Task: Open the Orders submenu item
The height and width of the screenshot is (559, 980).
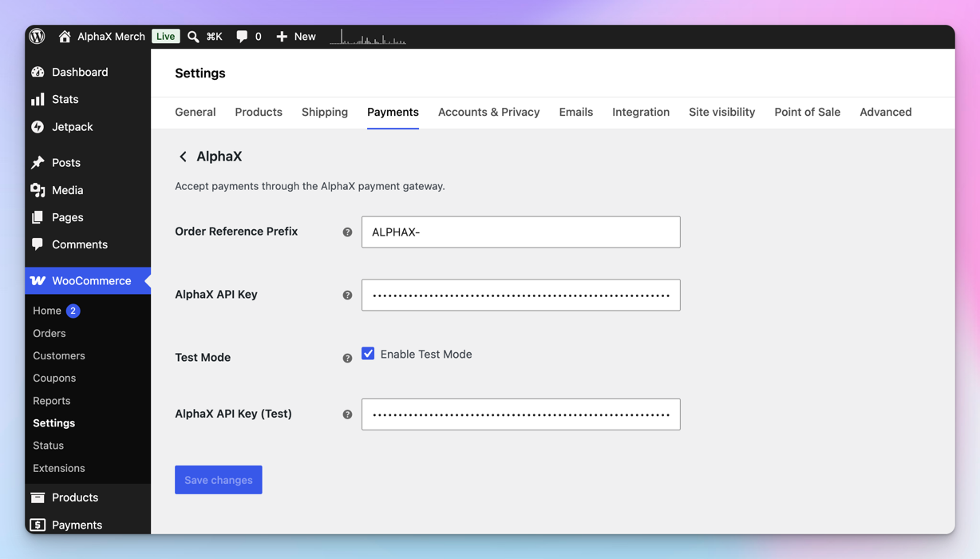Action: (49, 333)
